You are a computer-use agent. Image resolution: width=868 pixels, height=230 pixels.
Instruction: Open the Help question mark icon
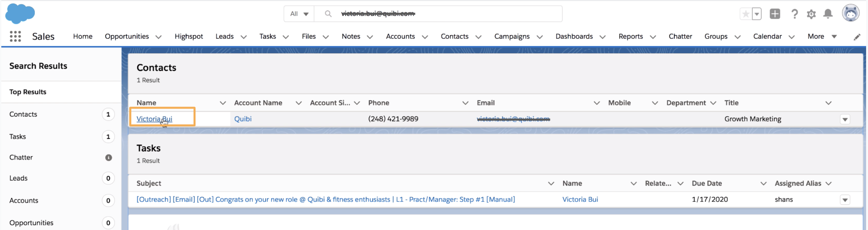[795, 14]
